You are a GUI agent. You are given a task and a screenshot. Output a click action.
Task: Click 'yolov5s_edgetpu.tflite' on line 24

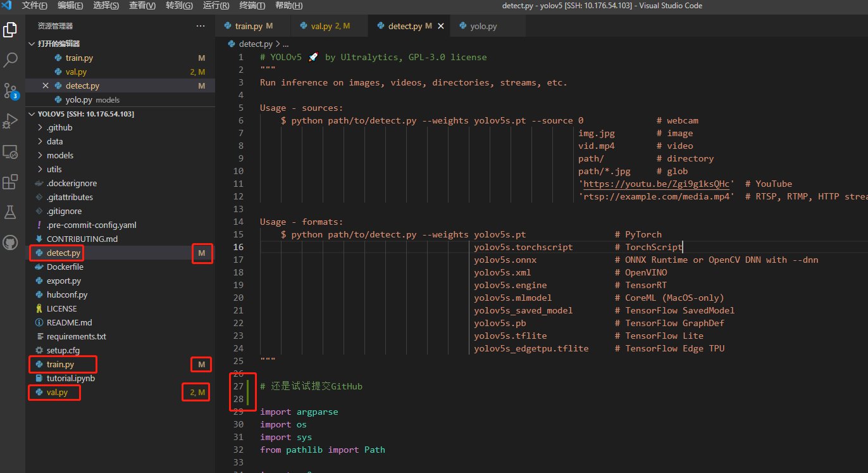click(531, 348)
